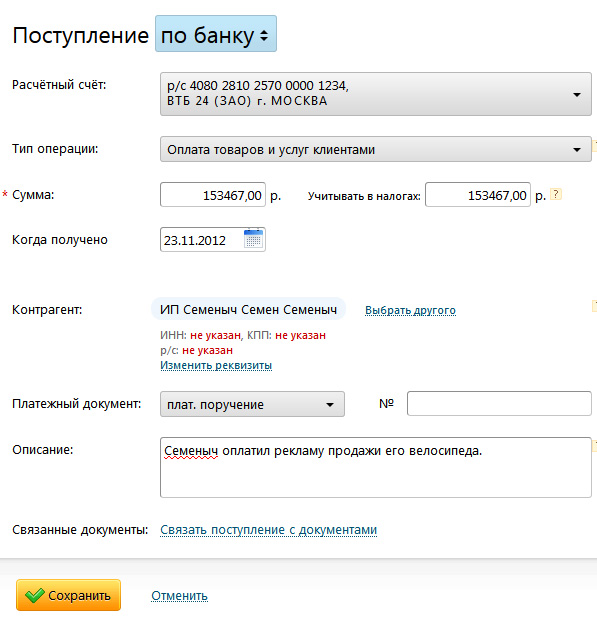Click the Сумма amount field
The height and width of the screenshot is (621, 597).
pos(213,194)
